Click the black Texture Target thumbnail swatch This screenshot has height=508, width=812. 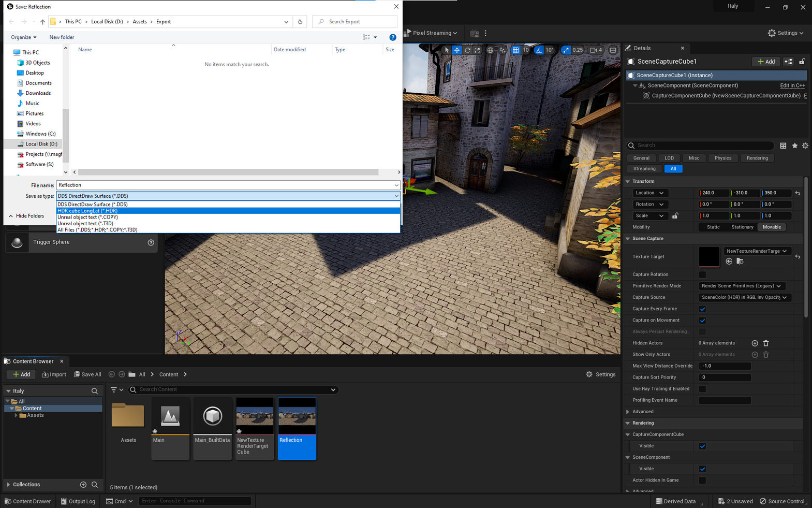(x=708, y=256)
